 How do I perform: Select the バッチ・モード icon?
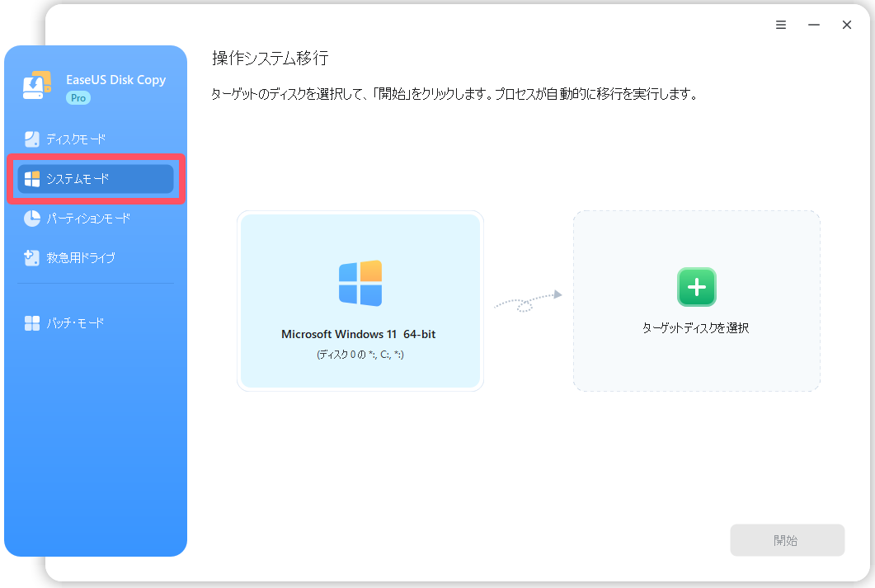pyautogui.click(x=32, y=322)
